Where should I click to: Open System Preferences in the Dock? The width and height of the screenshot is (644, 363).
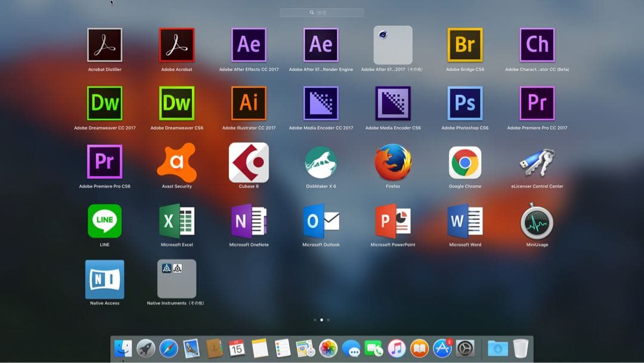pyautogui.click(x=465, y=348)
